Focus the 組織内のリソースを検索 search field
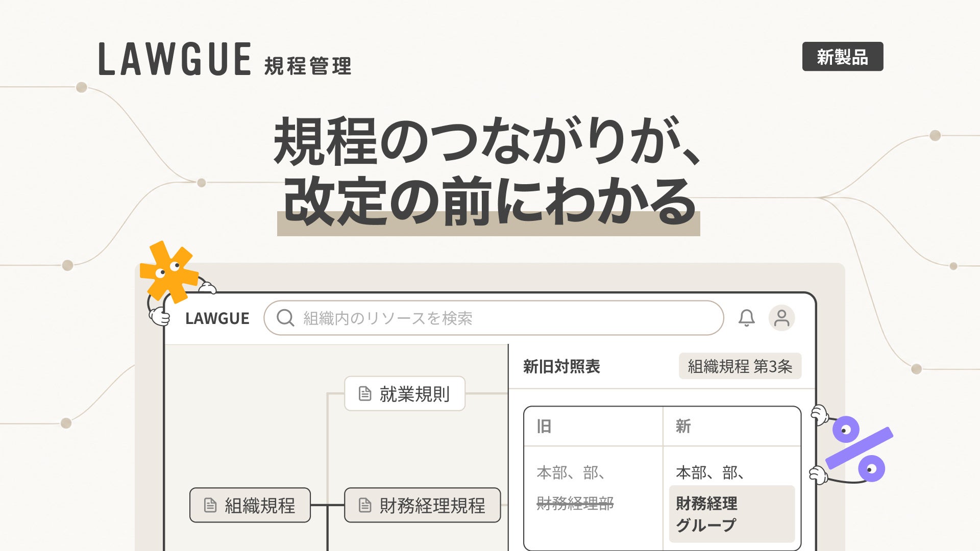The image size is (980, 551). [x=494, y=318]
